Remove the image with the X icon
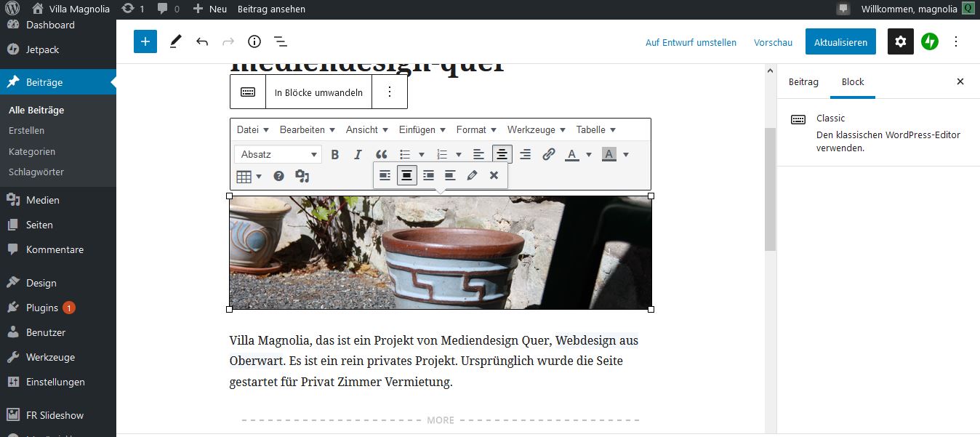Viewport: 980px width, 437px height. click(x=494, y=175)
